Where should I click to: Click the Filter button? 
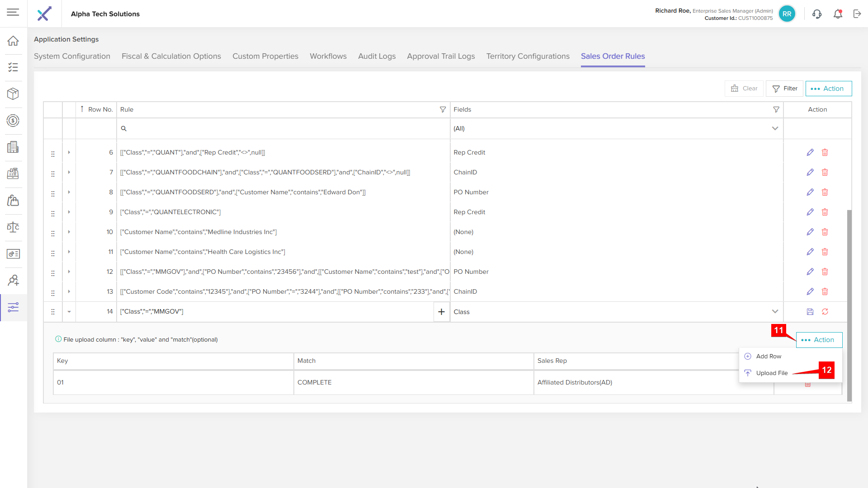tap(785, 89)
